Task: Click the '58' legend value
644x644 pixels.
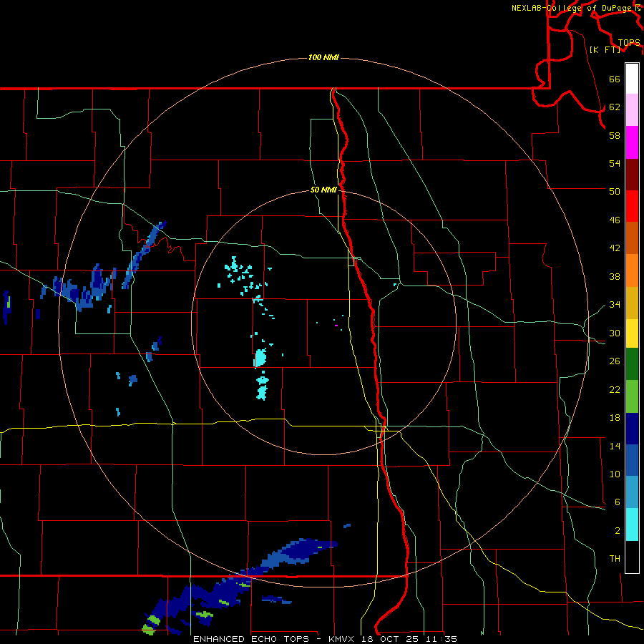Action: click(x=615, y=135)
